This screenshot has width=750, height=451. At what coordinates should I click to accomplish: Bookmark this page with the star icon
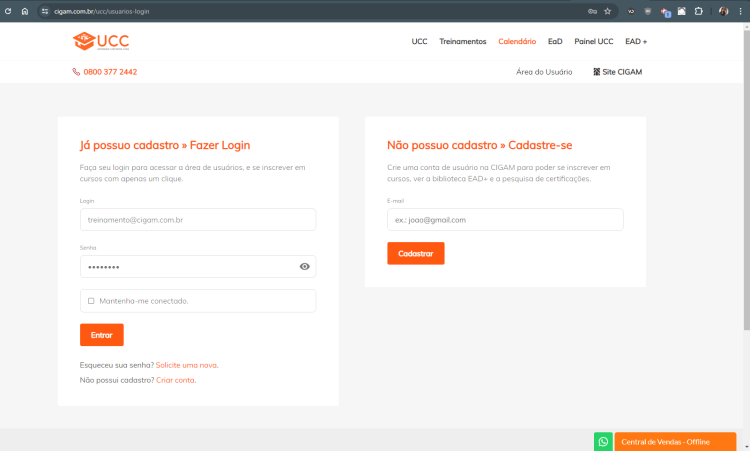pos(607,11)
